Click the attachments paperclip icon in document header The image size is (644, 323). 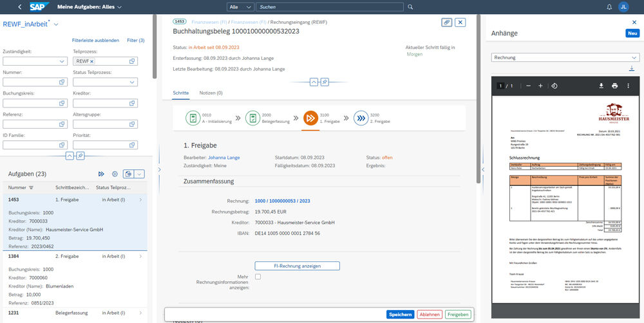pos(446,23)
